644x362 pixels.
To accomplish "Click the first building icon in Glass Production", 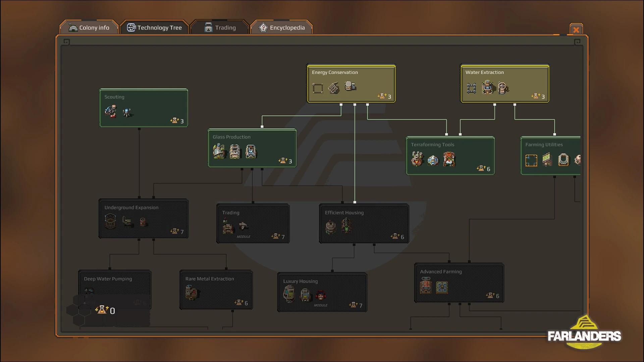I will [219, 151].
